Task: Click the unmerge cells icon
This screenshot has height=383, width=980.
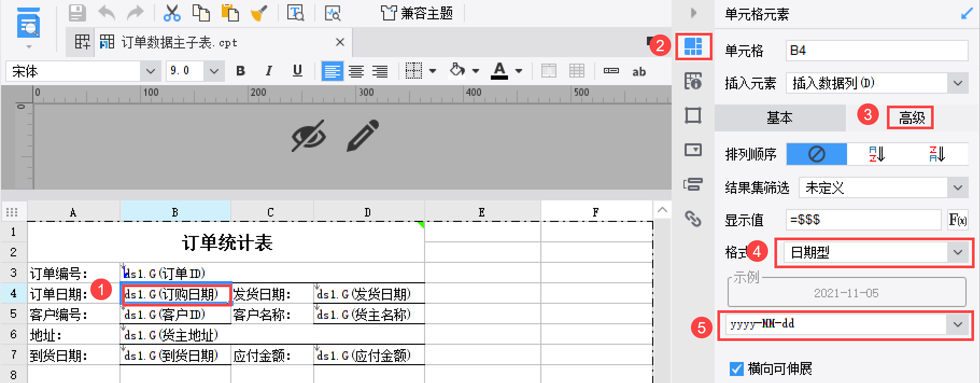Action: [x=577, y=71]
